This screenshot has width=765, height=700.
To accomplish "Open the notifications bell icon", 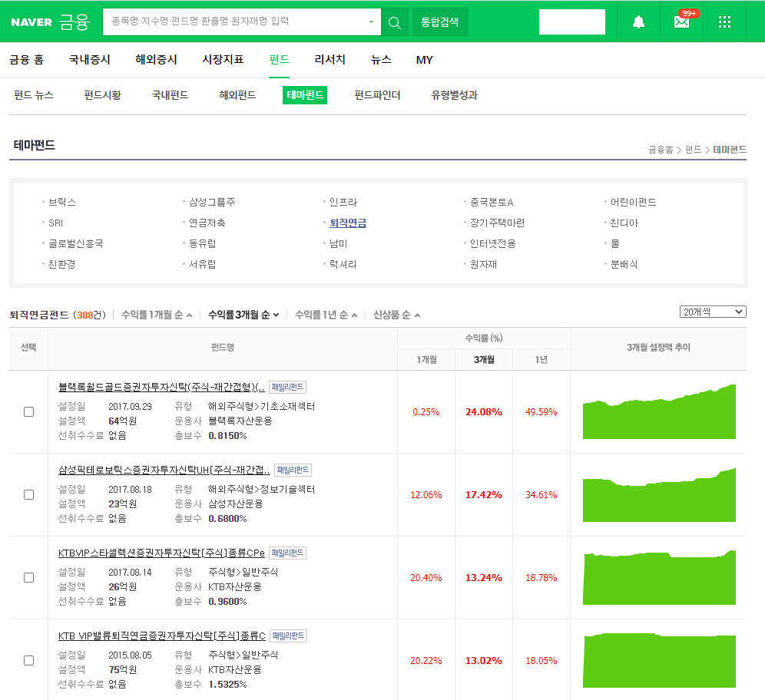I will (638, 22).
